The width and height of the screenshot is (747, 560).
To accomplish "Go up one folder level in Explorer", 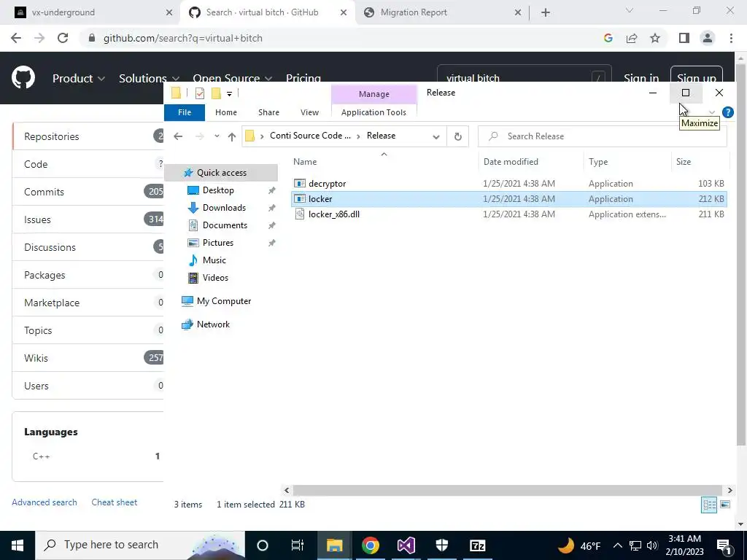I will [x=231, y=136].
